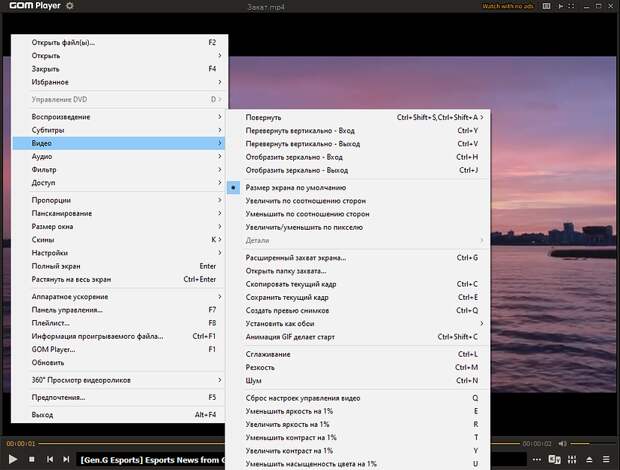Click the Play button in the player bar
The image size is (620, 470).
pos(11,459)
